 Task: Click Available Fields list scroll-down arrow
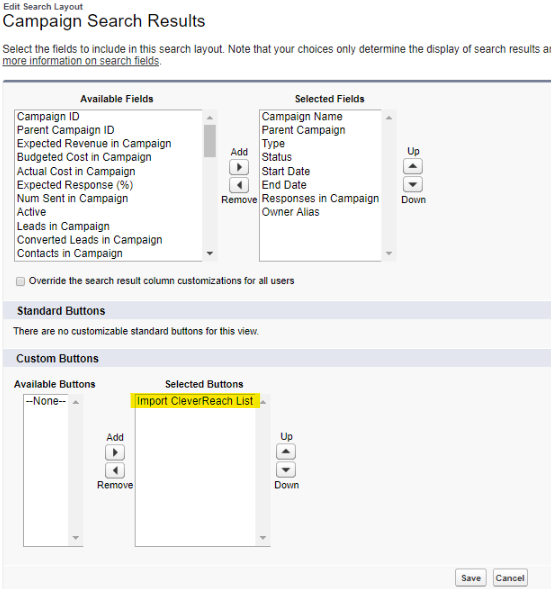click(x=210, y=253)
